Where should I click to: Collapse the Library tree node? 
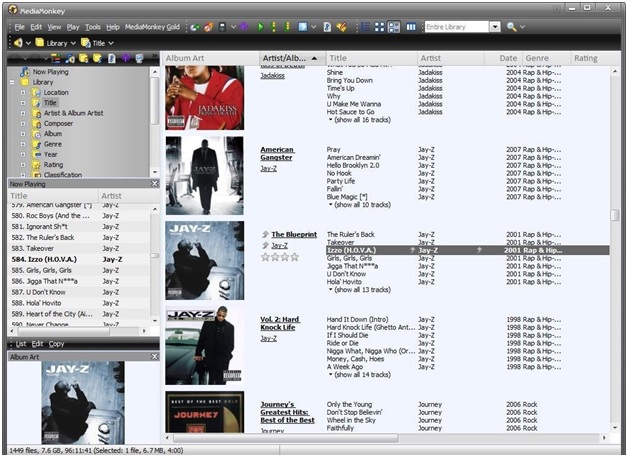click(12, 82)
